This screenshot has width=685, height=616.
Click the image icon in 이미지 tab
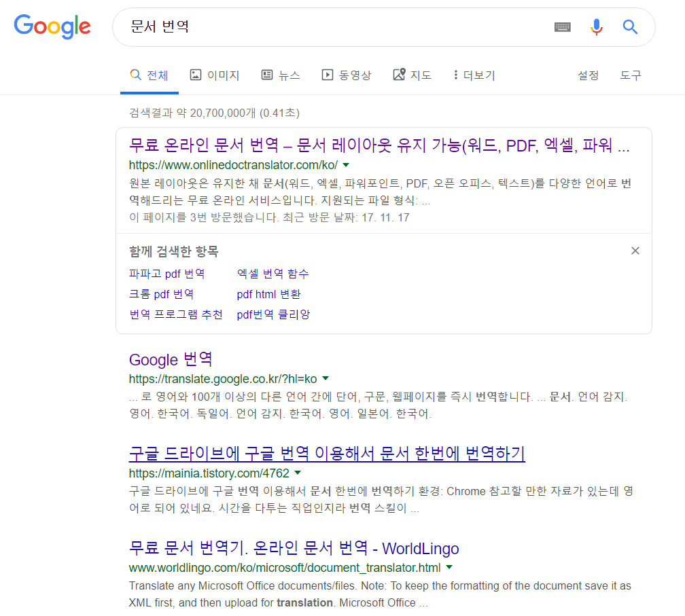tap(195, 75)
